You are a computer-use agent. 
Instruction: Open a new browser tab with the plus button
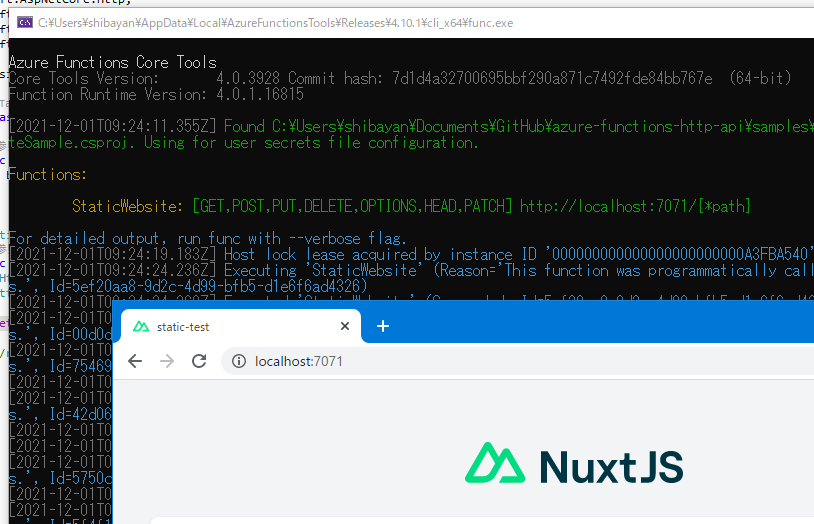tap(383, 326)
